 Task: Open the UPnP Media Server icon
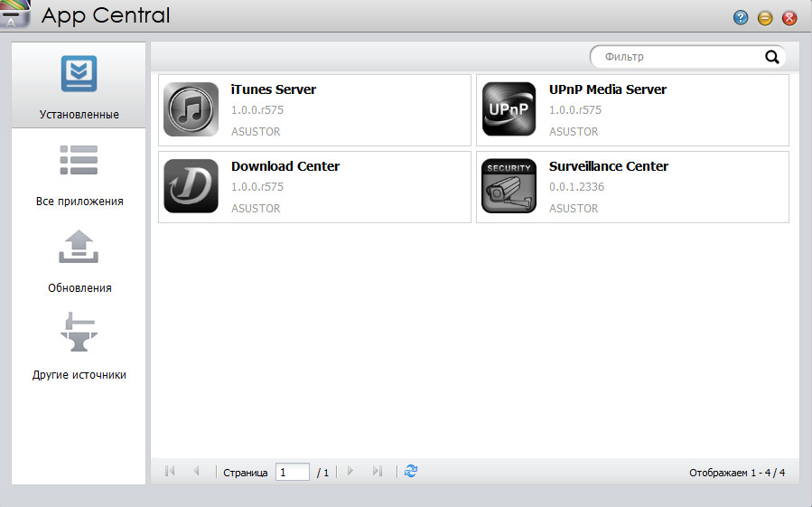(509, 109)
